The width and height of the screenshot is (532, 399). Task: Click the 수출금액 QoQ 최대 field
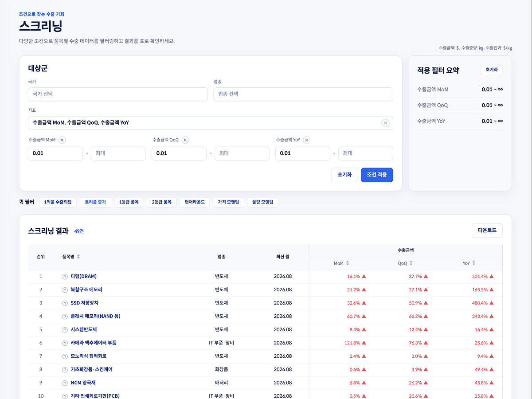(242, 153)
